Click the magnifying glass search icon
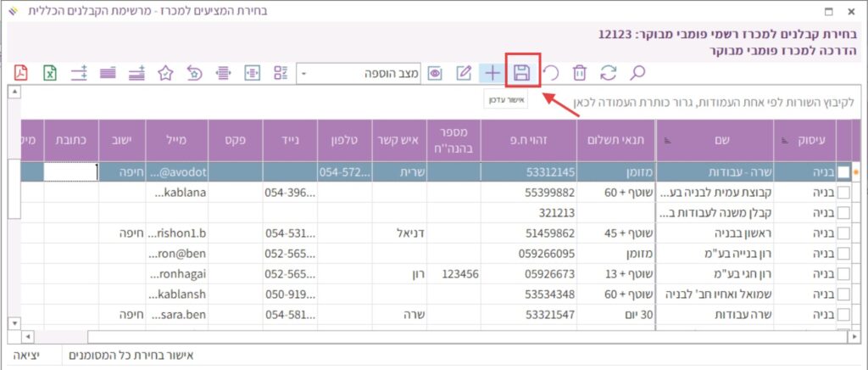 point(637,73)
